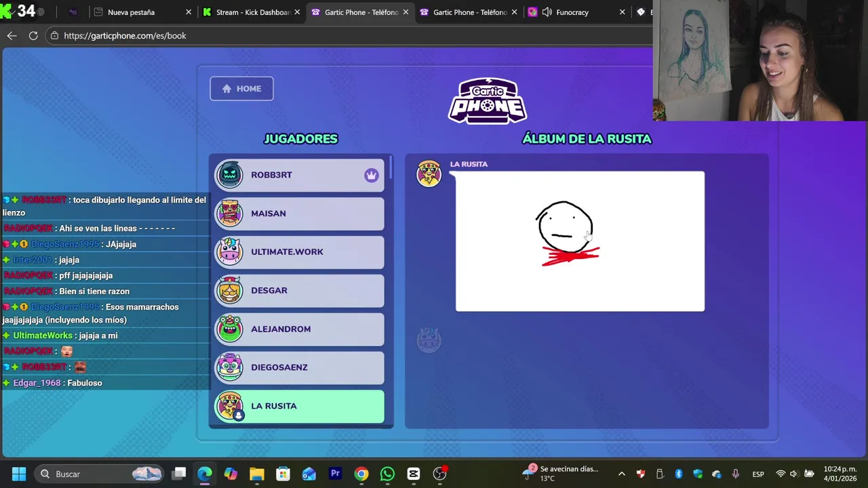Open the face drawing in the album

click(580, 241)
